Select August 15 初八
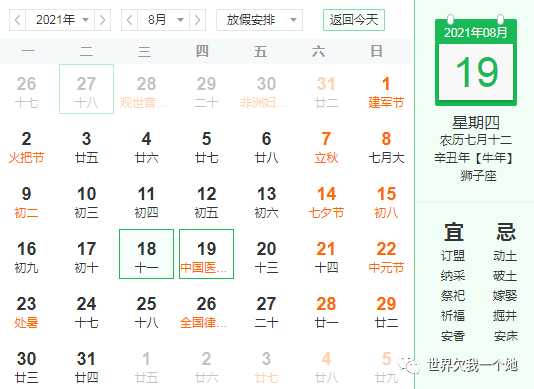Image resolution: width=534 pixels, height=389 pixels. (386, 202)
